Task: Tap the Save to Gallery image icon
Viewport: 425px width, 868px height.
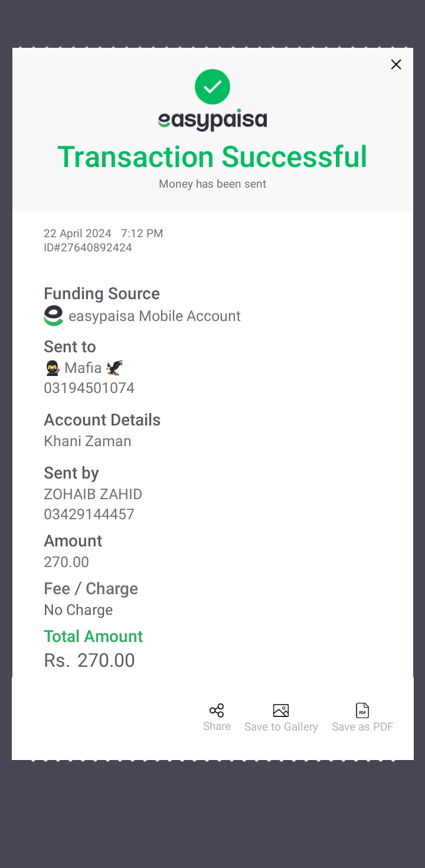Action: point(281,710)
